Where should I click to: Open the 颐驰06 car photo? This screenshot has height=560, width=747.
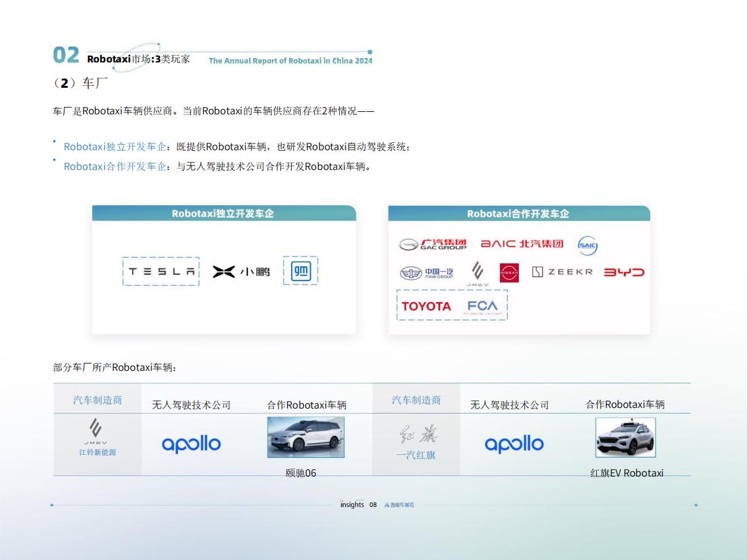coord(306,437)
